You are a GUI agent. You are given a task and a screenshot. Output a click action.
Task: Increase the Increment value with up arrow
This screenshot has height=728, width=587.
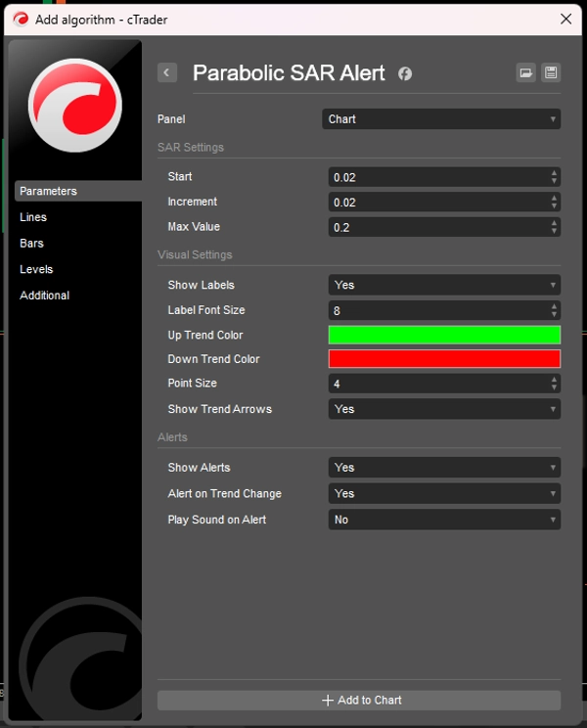(554, 199)
